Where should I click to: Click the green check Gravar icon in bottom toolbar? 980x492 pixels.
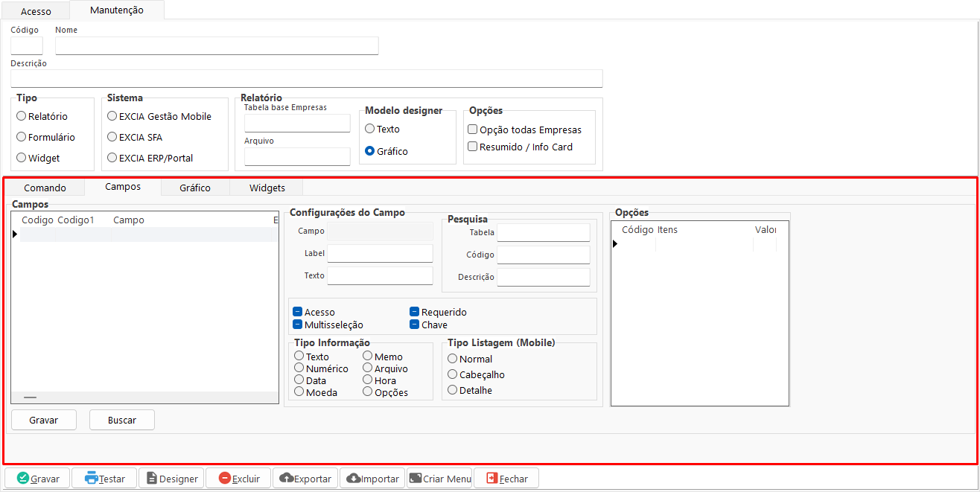point(22,479)
